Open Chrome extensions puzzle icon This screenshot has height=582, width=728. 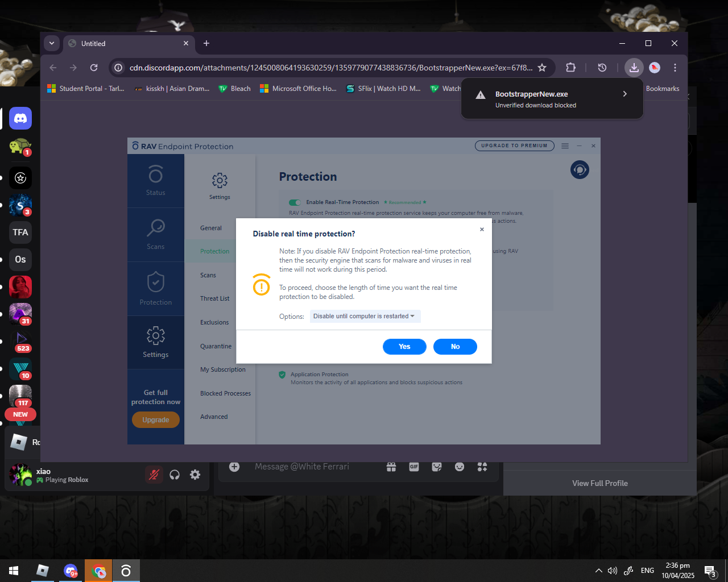coord(570,68)
